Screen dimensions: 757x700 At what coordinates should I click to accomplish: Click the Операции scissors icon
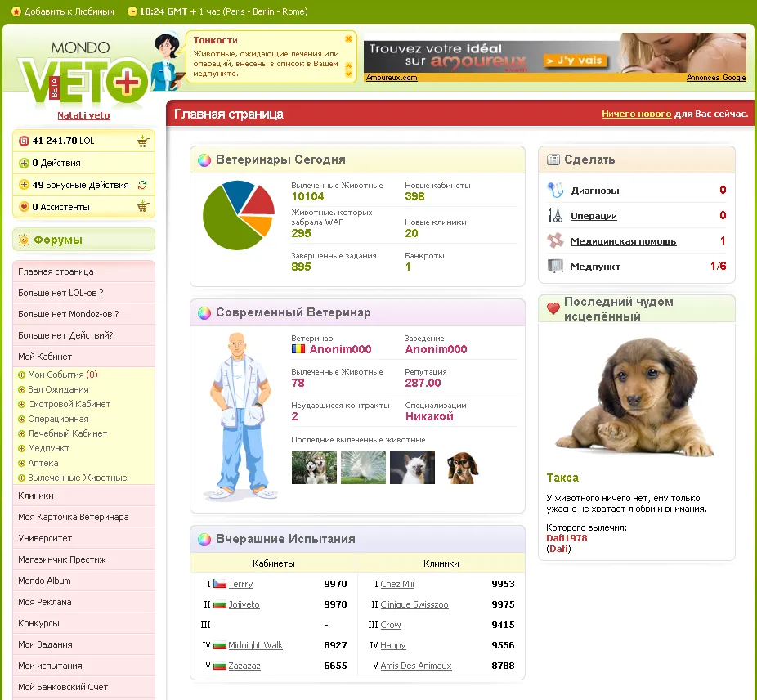click(x=555, y=215)
